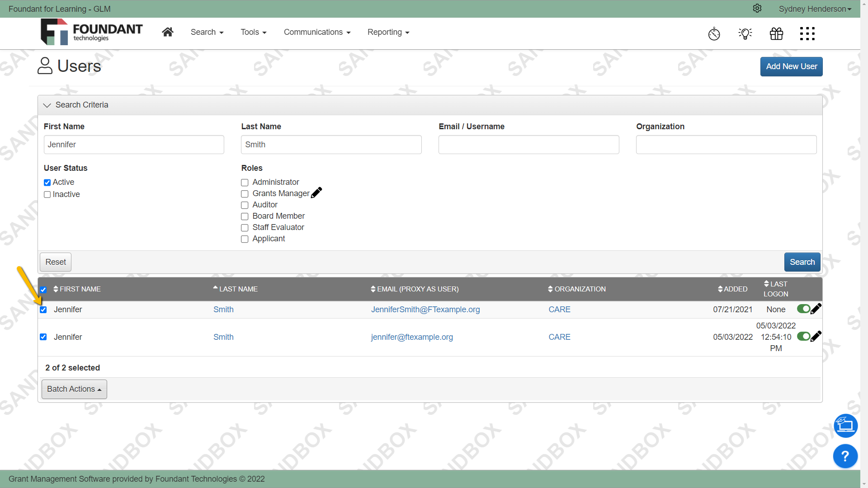Sort results by Added date column

point(732,289)
